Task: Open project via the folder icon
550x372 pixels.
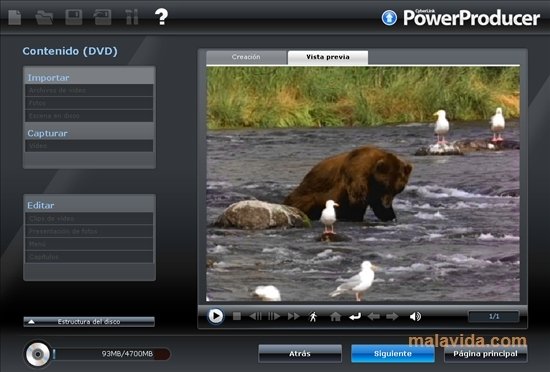Action: 44,17
